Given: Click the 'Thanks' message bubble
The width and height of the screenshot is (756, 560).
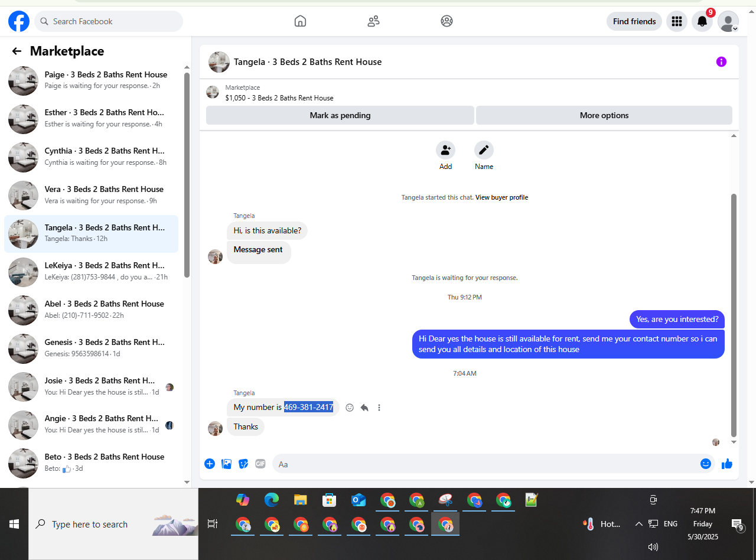Looking at the screenshot, I should (x=246, y=427).
